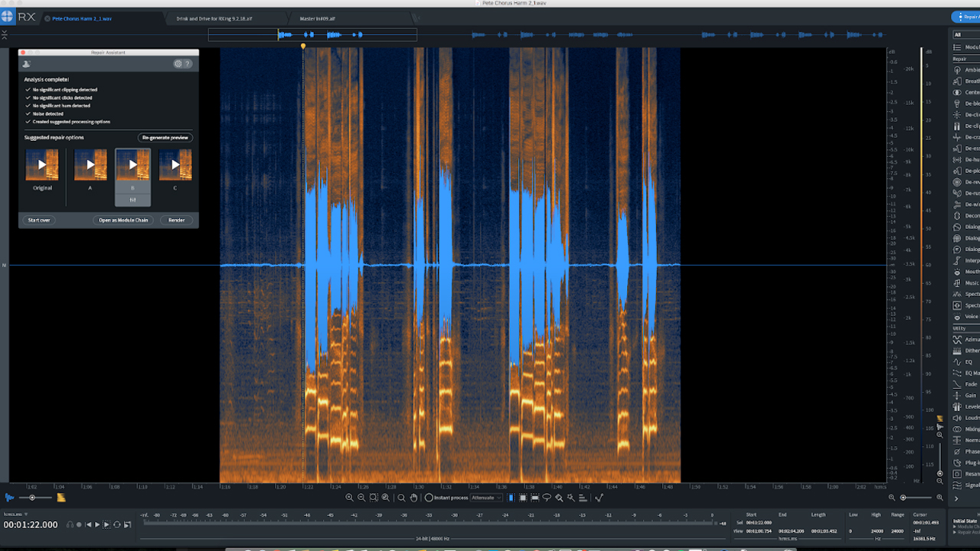Viewport: 980px width, 551px height.
Task: Open the Ambience Match module icon
Action: [x=957, y=70]
